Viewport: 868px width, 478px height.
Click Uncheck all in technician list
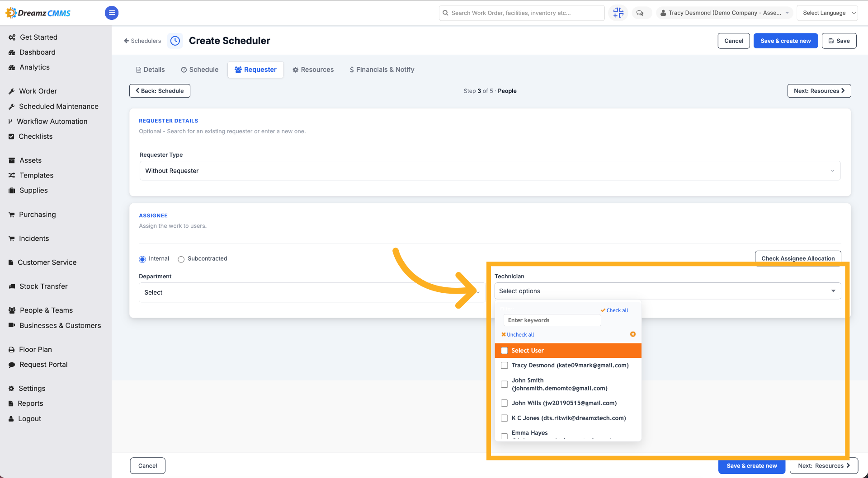518,335
